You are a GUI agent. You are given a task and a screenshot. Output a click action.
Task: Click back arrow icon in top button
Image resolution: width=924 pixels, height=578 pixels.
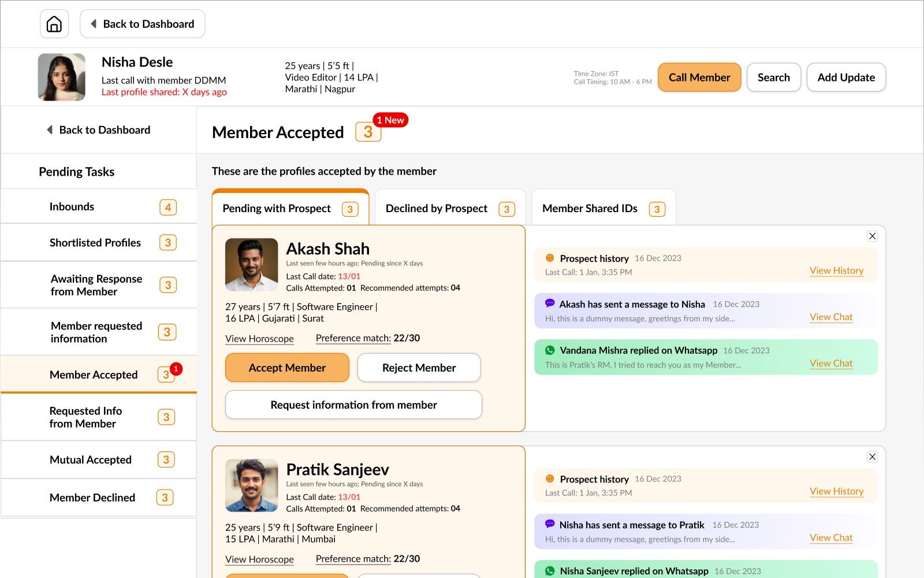tap(94, 24)
